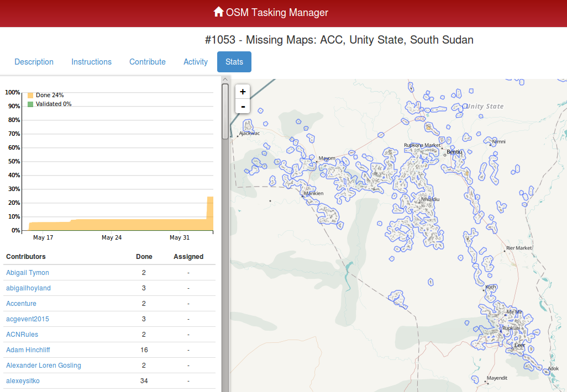Viewport: 567px width, 392px height.
Task: Open contributor Alexander Loren Gosling
Action: point(44,365)
